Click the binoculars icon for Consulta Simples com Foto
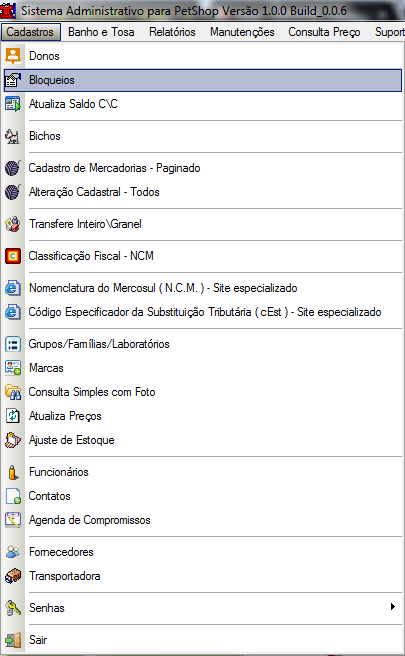This screenshot has height=656, width=405. 13,392
